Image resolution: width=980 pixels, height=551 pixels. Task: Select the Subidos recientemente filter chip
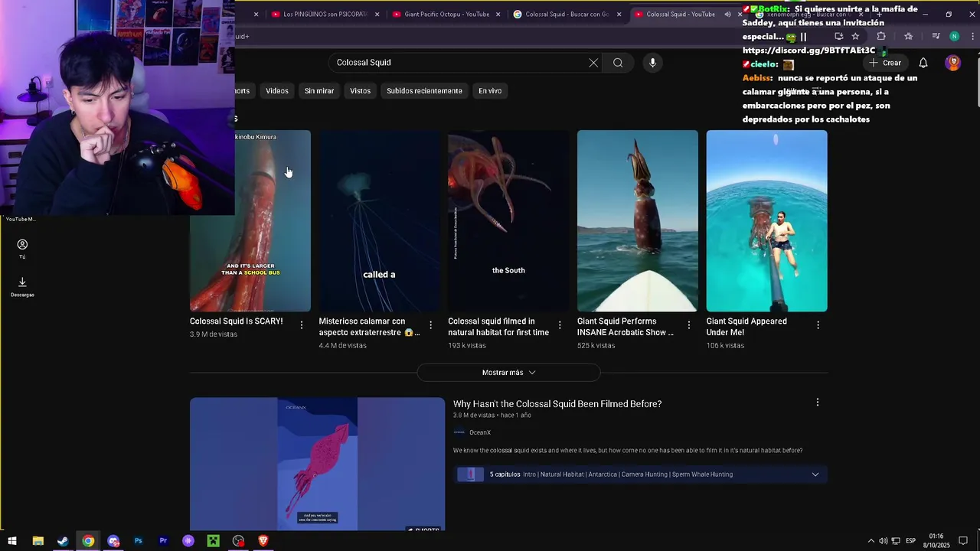(x=424, y=91)
